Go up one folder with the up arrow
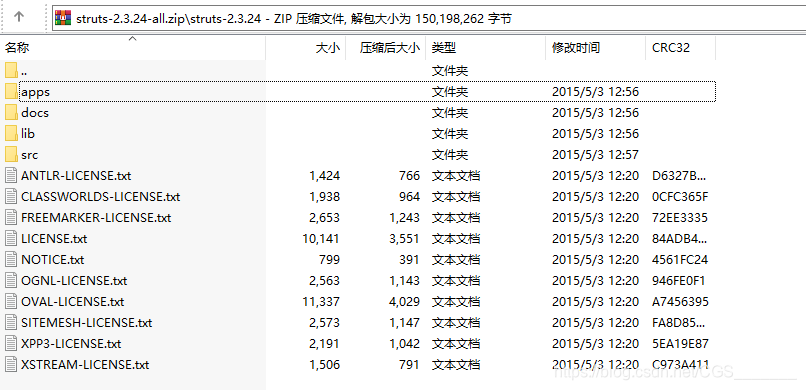 click(x=19, y=16)
